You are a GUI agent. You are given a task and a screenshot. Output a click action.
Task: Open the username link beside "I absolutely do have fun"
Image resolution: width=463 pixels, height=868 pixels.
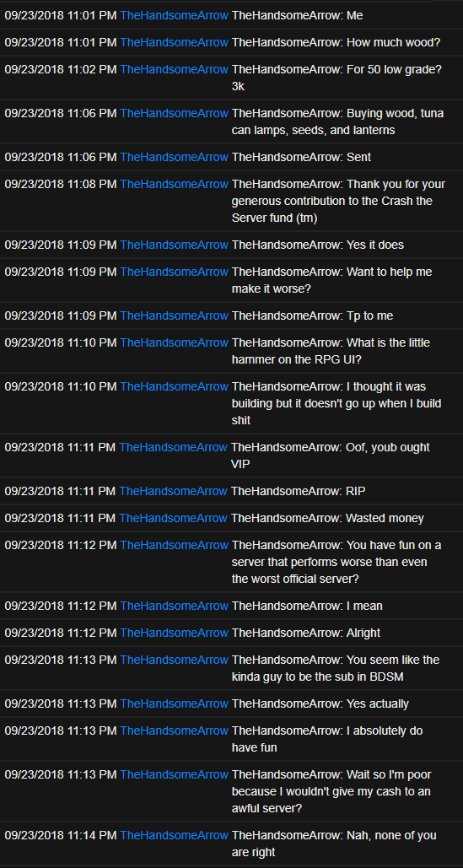pyautogui.click(x=174, y=731)
